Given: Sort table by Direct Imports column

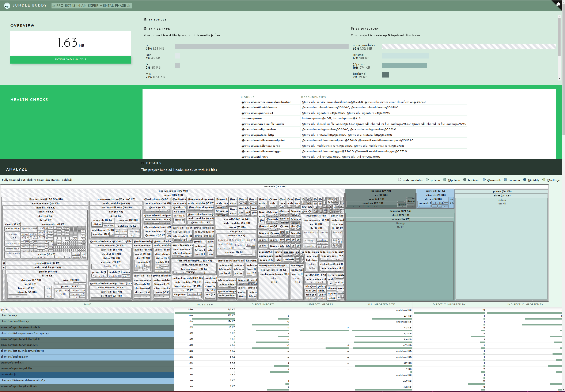Looking at the screenshot, I should 263,305.
